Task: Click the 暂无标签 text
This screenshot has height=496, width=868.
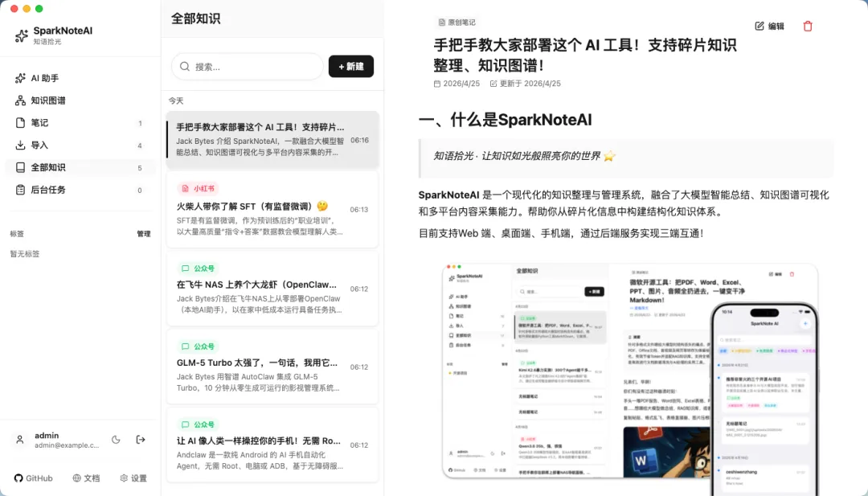Action: [x=25, y=254]
